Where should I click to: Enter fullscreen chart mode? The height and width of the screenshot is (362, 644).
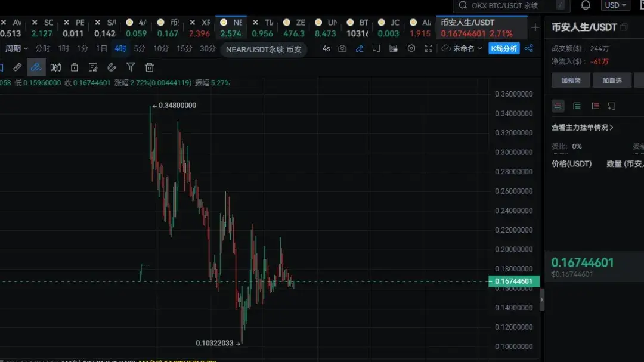[428, 48]
